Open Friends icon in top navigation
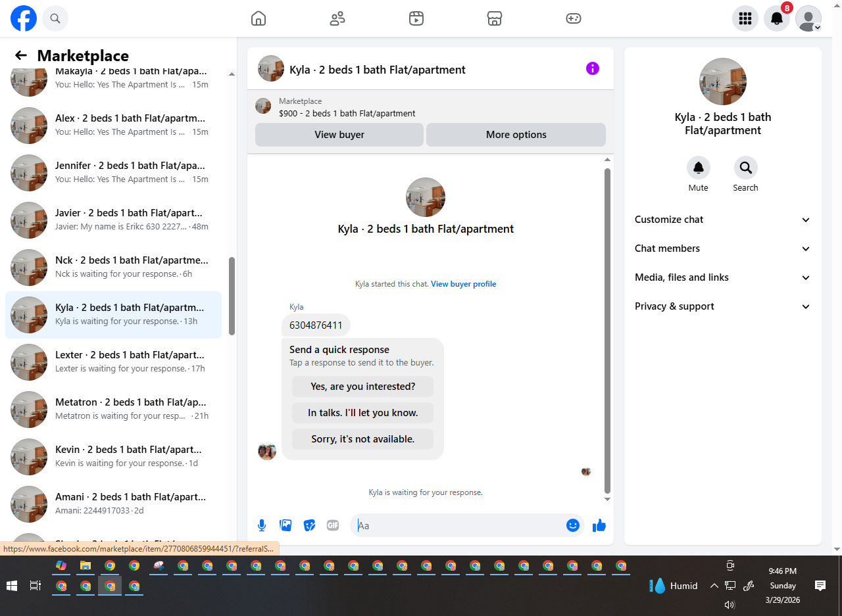This screenshot has height=616, width=842. (337, 18)
